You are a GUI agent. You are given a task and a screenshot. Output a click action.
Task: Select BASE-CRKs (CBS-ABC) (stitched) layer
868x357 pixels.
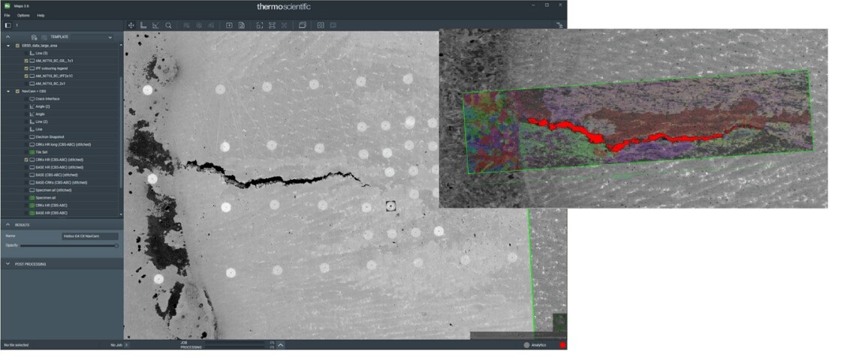tap(62, 182)
